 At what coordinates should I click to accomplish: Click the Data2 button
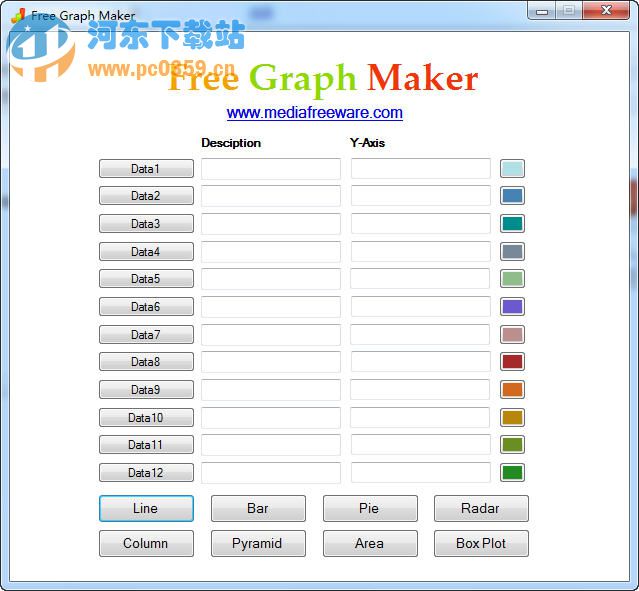146,196
